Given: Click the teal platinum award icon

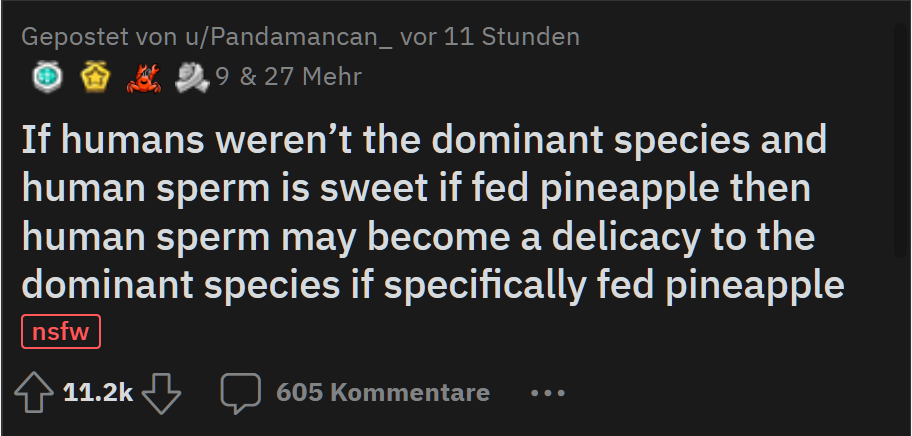Looking at the screenshot, I should pos(43,76).
